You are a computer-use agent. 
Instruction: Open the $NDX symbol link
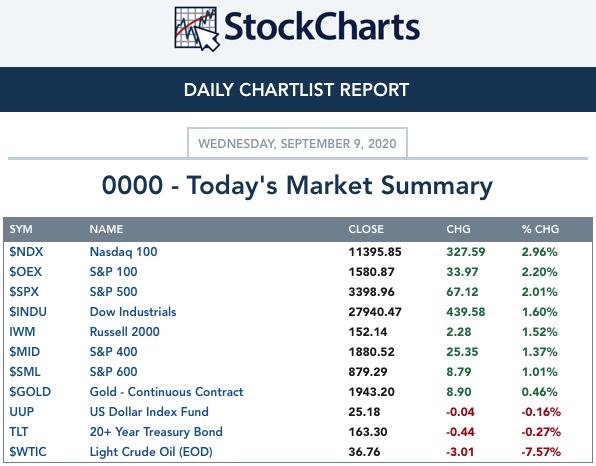click(26, 252)
